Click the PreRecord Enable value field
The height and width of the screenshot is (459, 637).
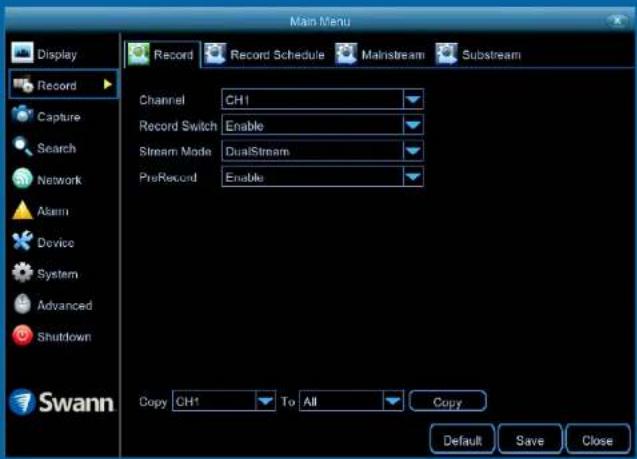323,177
